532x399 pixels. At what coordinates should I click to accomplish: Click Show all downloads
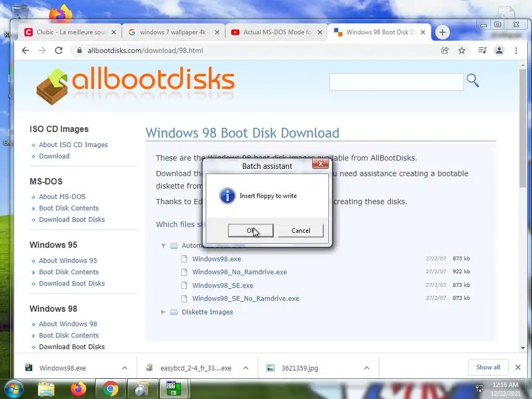click(x=488, y=367)
